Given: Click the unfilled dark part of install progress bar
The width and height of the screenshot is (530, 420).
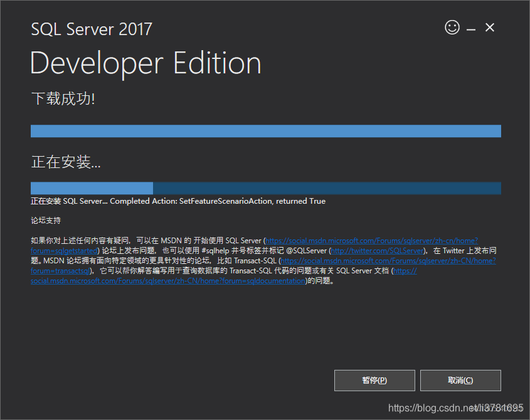Looking at the screenshot, I should coord(327,188).
